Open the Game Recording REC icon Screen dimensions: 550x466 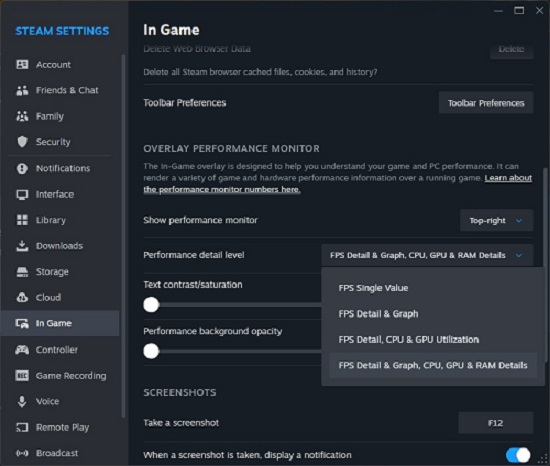pyautogui.click(x=22, y=376)
